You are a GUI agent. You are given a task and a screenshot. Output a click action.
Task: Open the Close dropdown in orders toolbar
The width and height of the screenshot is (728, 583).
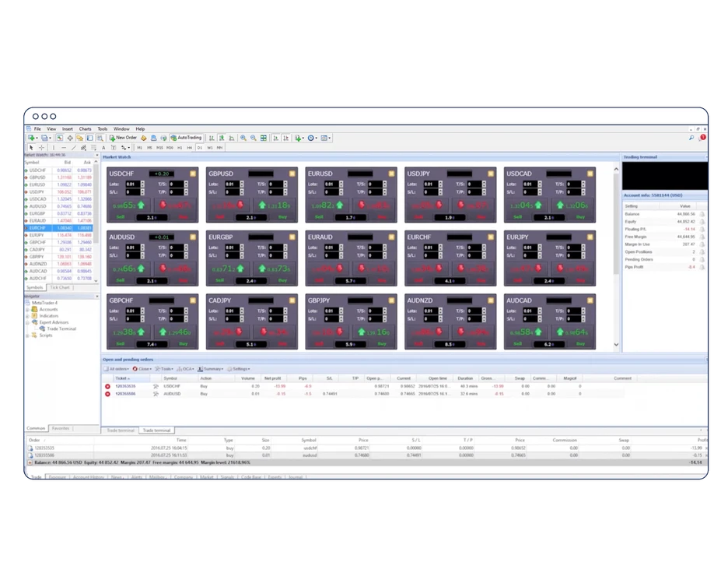pyautogui.click(x=142, y=369)
